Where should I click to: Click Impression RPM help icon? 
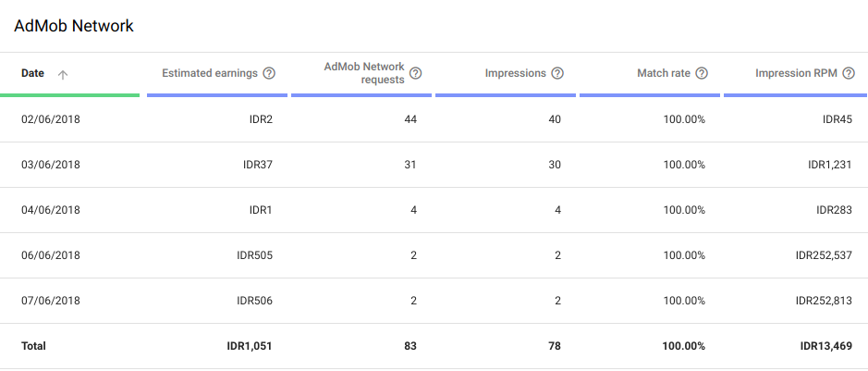click(848, 73)
